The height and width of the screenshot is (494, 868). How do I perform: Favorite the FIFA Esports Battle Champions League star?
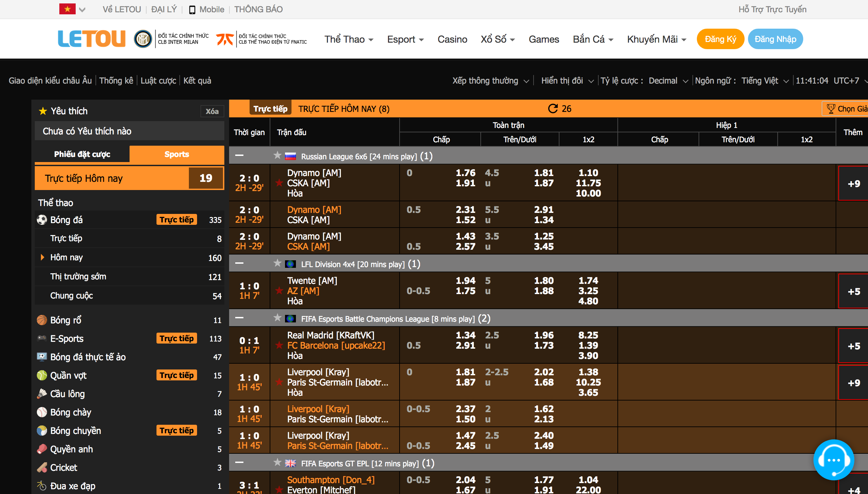click(x=277, y=318)
